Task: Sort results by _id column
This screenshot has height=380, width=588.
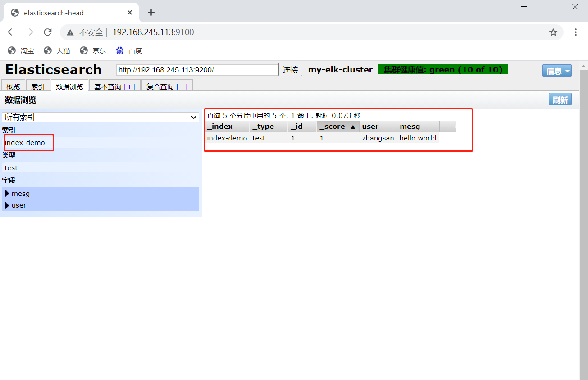Action: [x=302, y=127]
